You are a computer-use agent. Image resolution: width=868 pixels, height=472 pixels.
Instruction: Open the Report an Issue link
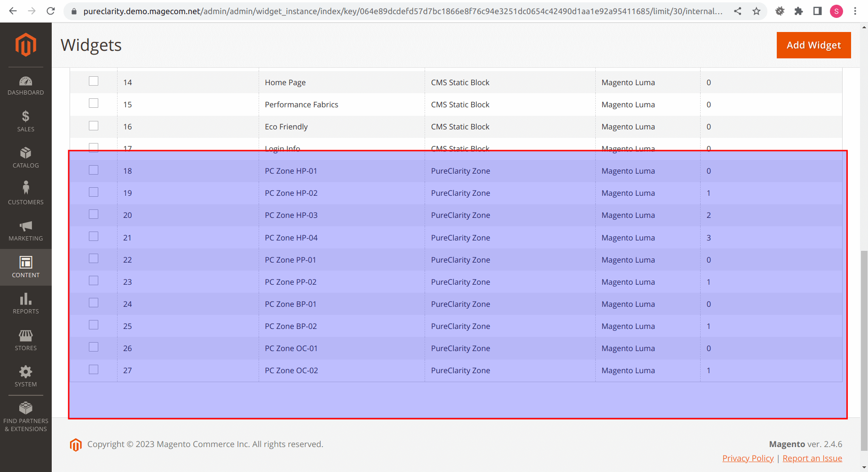click(x=812, y=458)
